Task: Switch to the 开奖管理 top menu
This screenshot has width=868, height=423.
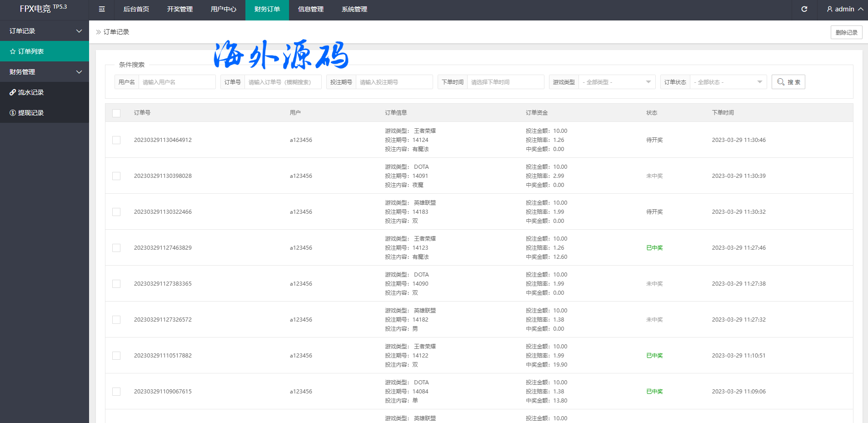Action: [180, 9]
